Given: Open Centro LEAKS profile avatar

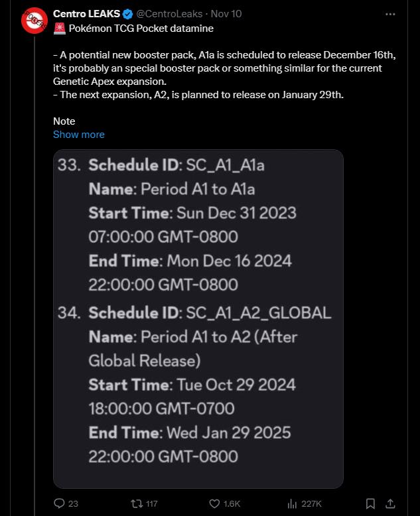Looking at the screenshot, I should pyautogui.click(x=33, y=21).
